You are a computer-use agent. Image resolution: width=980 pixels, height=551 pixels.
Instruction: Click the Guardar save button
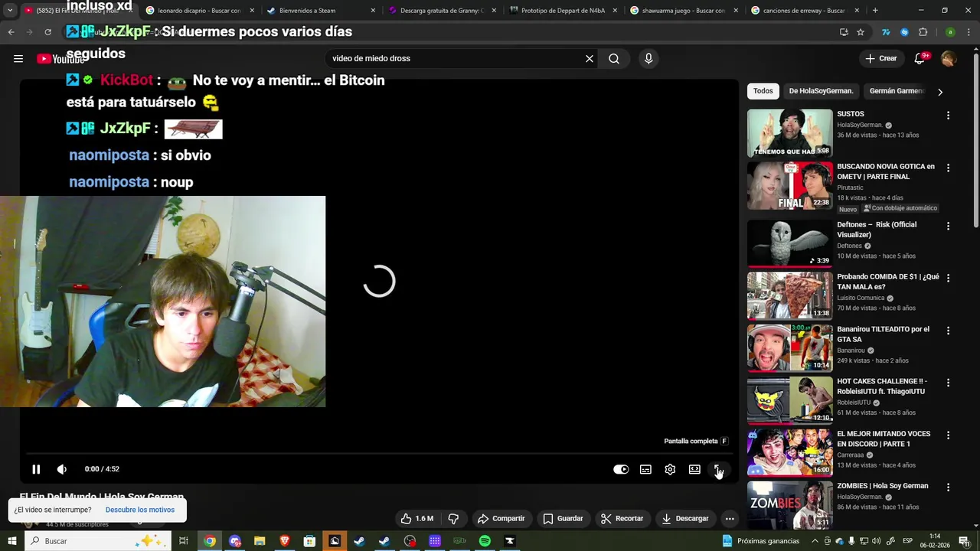[x=563, y=519]
